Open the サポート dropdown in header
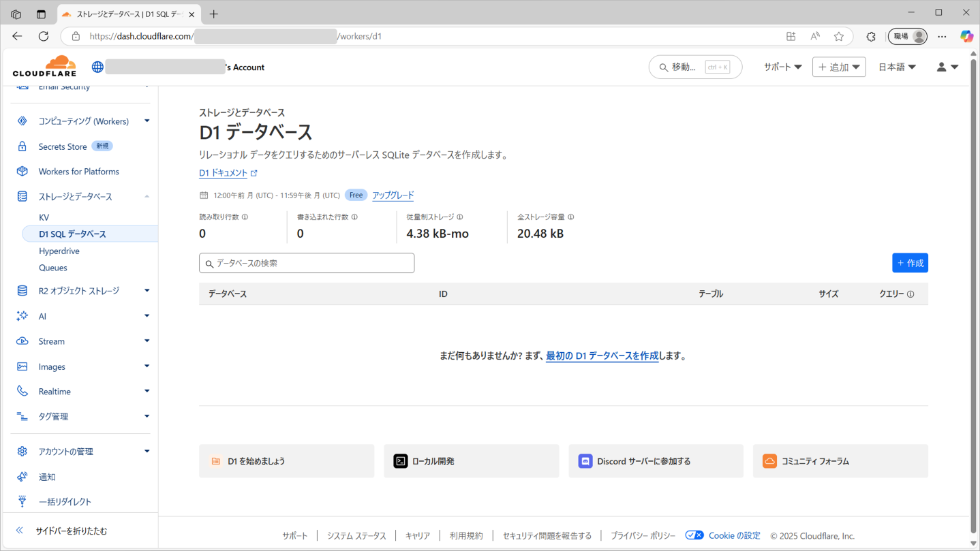The width and height of the screenshot is (980, 551). 782,67
